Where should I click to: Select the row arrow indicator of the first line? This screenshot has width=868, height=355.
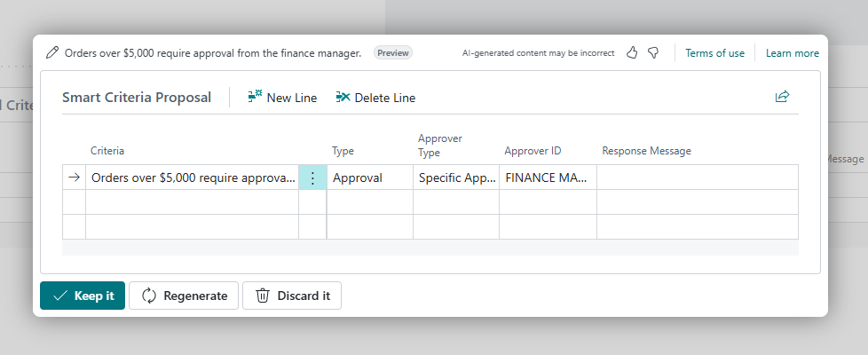point(74,177)
